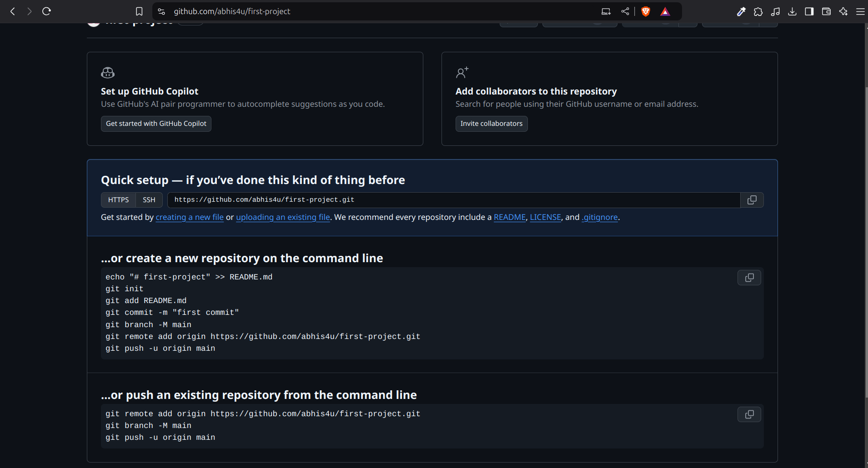Click the 'git add README.md' line
868x468 pixels.
pyautogui.click(x=146, y=301)
